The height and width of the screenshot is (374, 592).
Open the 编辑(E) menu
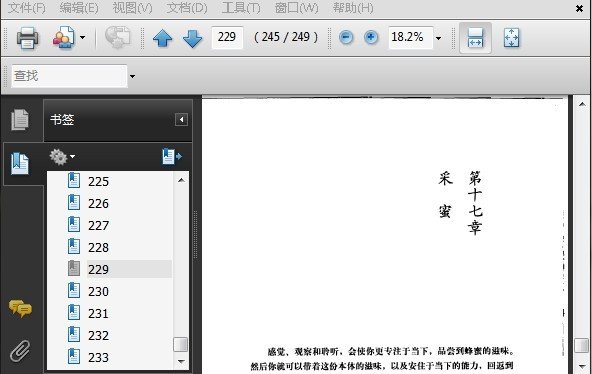pos(79,8)
